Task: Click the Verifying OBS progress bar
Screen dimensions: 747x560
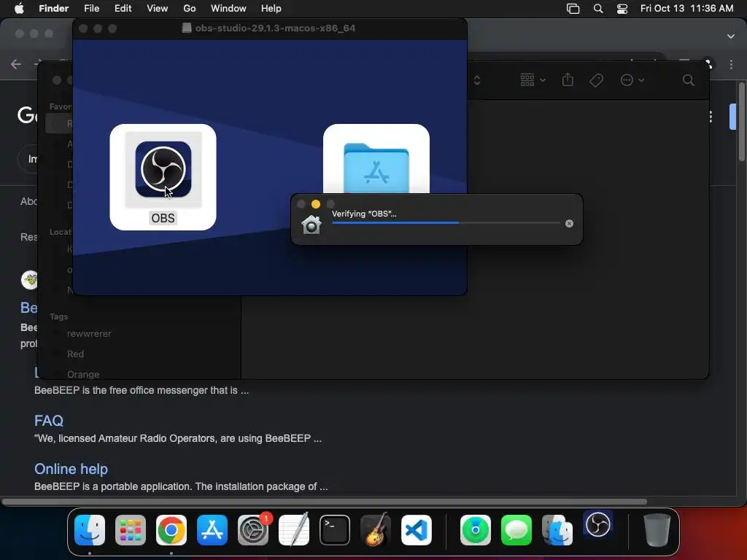Action: (x=446, y=223)
